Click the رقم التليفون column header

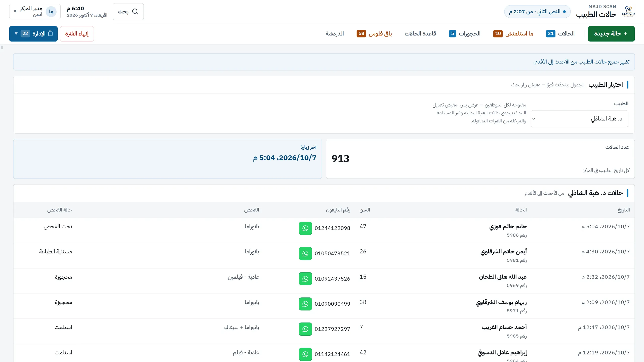coord(338,210)
